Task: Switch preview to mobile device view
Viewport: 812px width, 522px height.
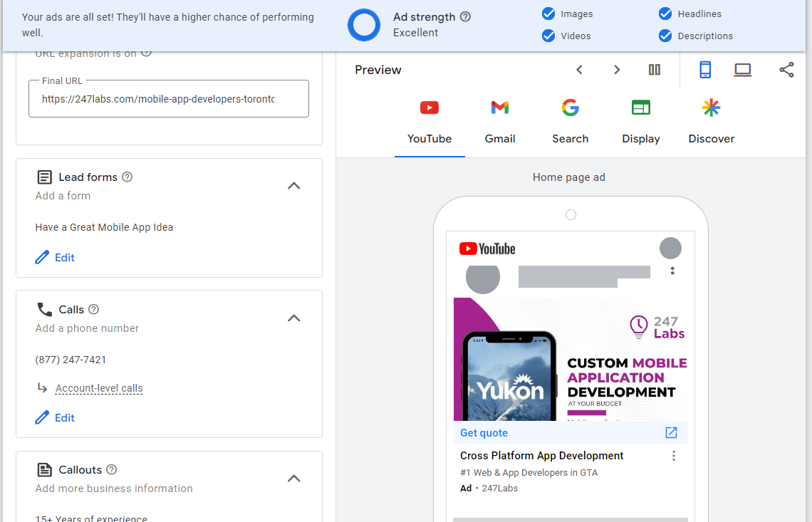Action: [705, 70]
